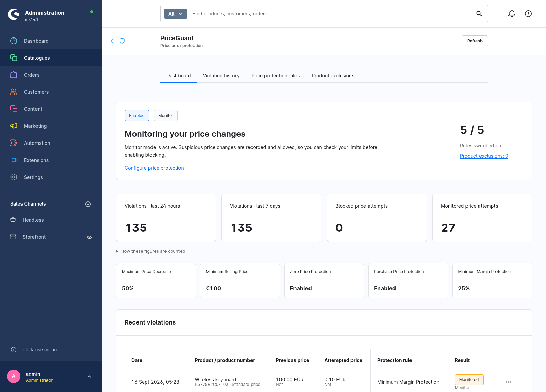This screenshot has width=546, height=392.
Task: Open the Dashboard sidebar icon
Action: tap(14, 41)
